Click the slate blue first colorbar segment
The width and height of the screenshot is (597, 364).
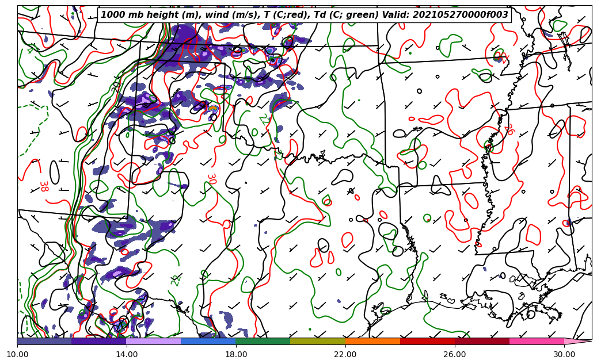tap(44, 341)
